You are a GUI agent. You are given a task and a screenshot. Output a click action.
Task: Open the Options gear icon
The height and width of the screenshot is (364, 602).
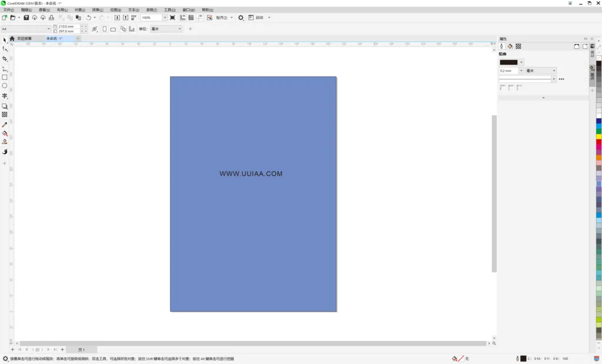(x=240, y=18)
